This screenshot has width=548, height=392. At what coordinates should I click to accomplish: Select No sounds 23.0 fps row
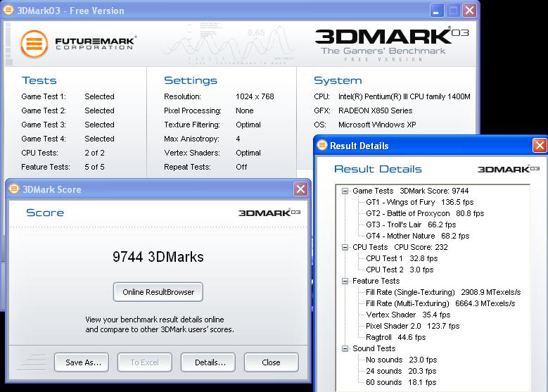click(402, 360)
